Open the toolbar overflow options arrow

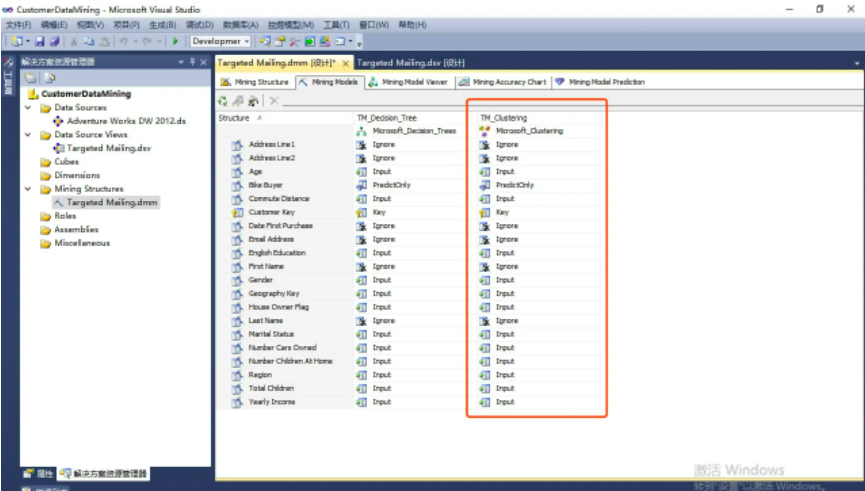tap(359, 42)
